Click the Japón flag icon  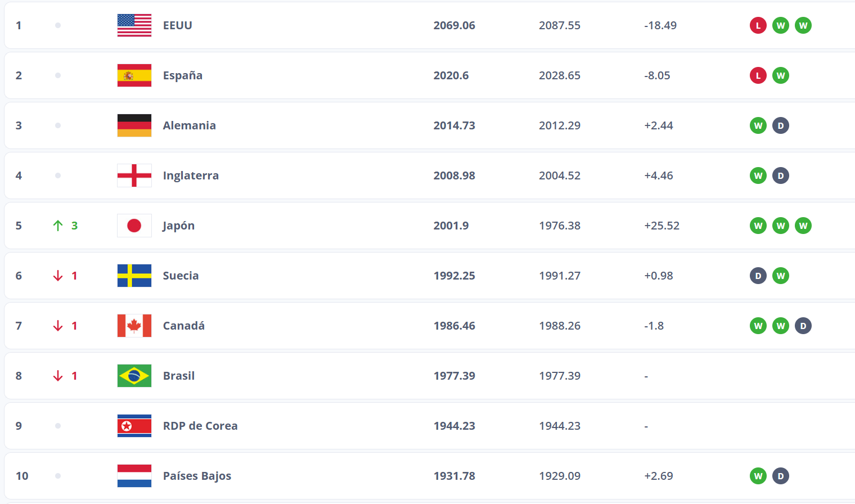click(x=134, y=226)
